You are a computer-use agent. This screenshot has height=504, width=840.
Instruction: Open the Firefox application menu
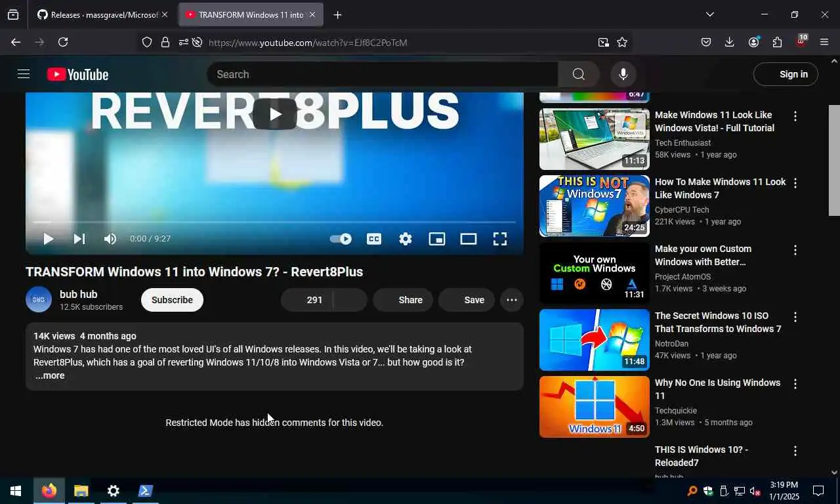click(824, 42)
